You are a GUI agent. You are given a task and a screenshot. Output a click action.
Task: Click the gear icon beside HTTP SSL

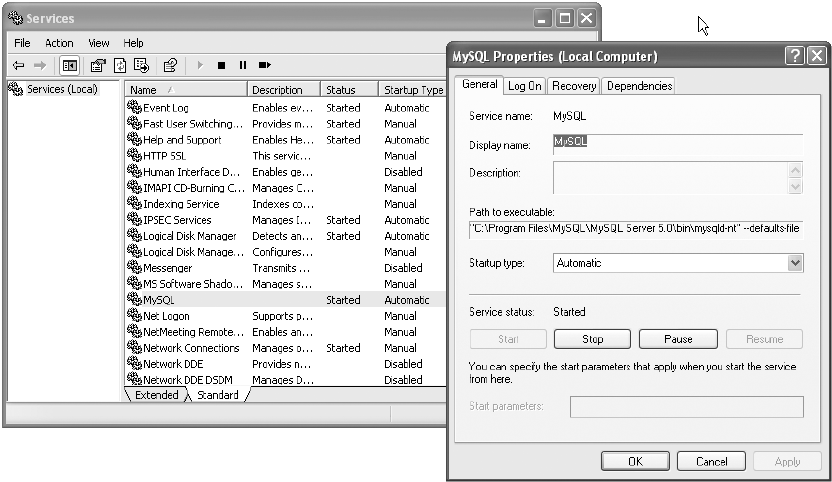(x=134, y=155)
